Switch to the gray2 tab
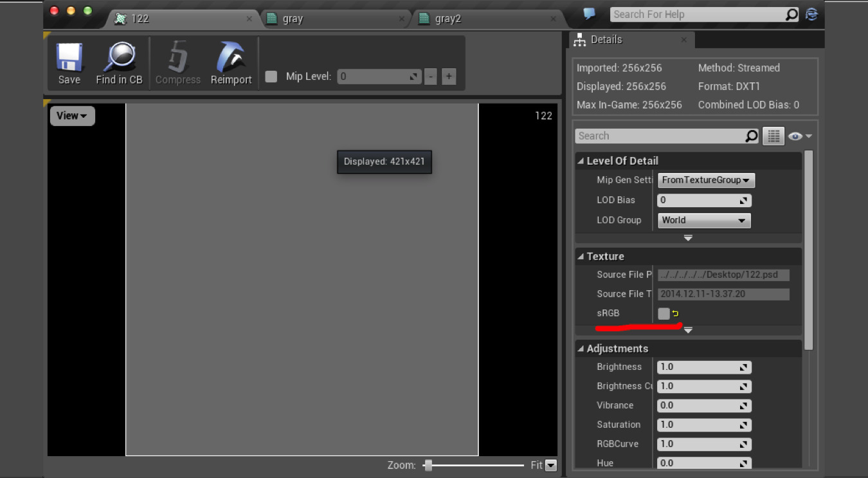 tap(448, 19)
